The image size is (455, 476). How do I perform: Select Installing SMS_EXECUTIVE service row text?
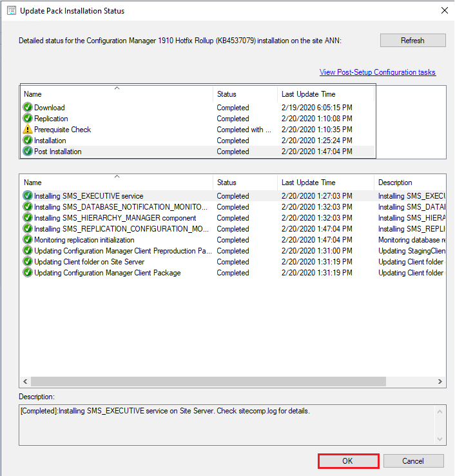point(88,196)
